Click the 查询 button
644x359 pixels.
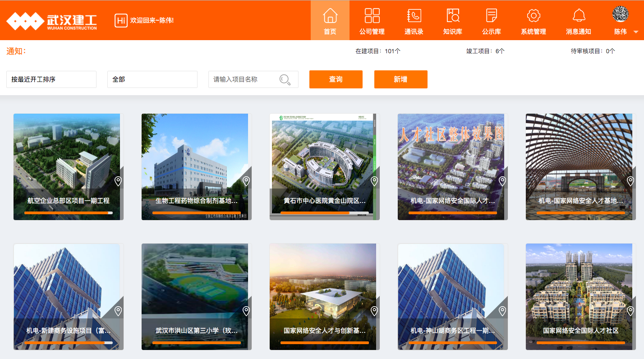pyautogui.click(x=336, y=79)
